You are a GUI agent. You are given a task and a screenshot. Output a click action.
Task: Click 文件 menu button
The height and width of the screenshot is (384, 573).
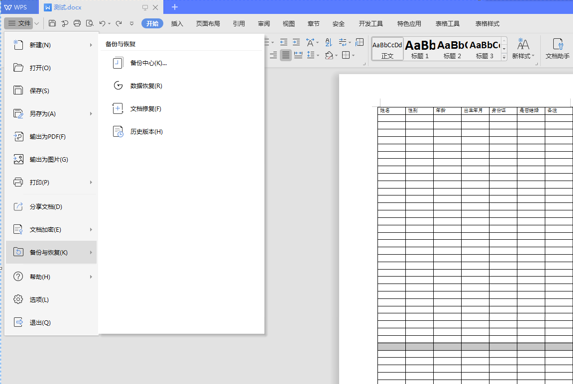19,23
